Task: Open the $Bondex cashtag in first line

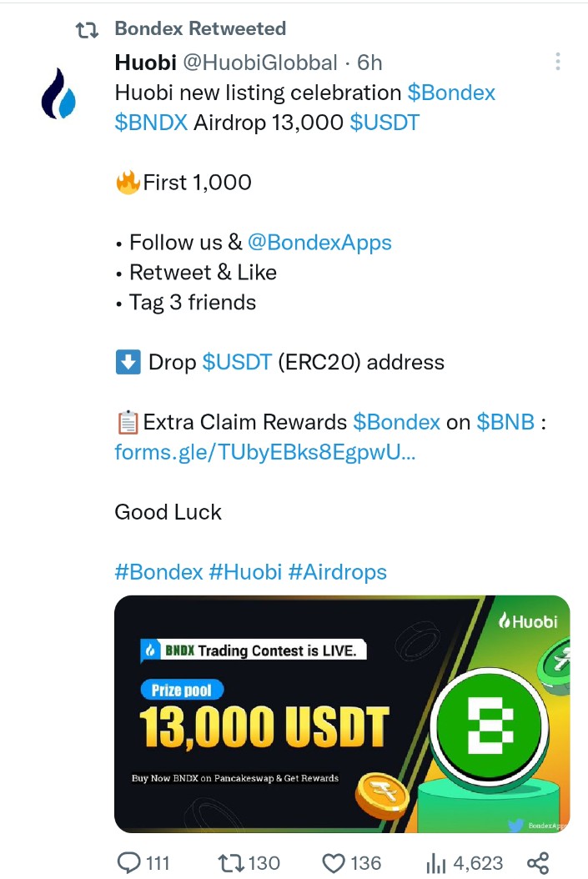Action: 451,93
